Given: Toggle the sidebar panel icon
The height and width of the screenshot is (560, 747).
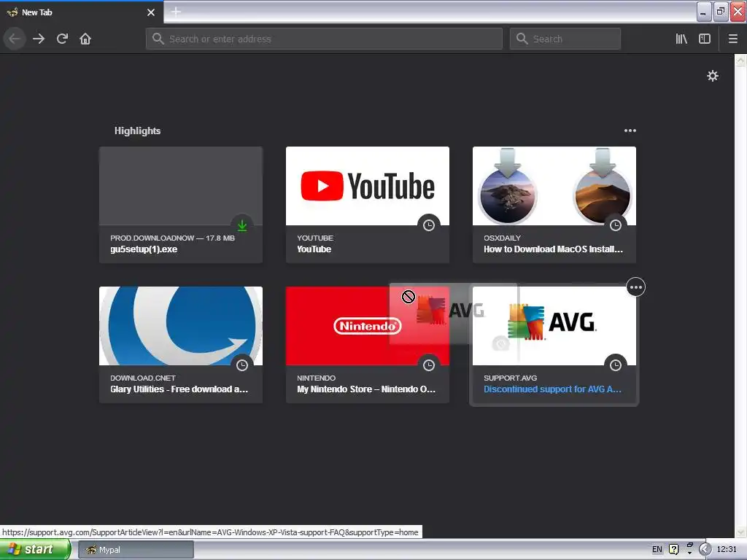Looking at the screenshot, I should (705, 39).
